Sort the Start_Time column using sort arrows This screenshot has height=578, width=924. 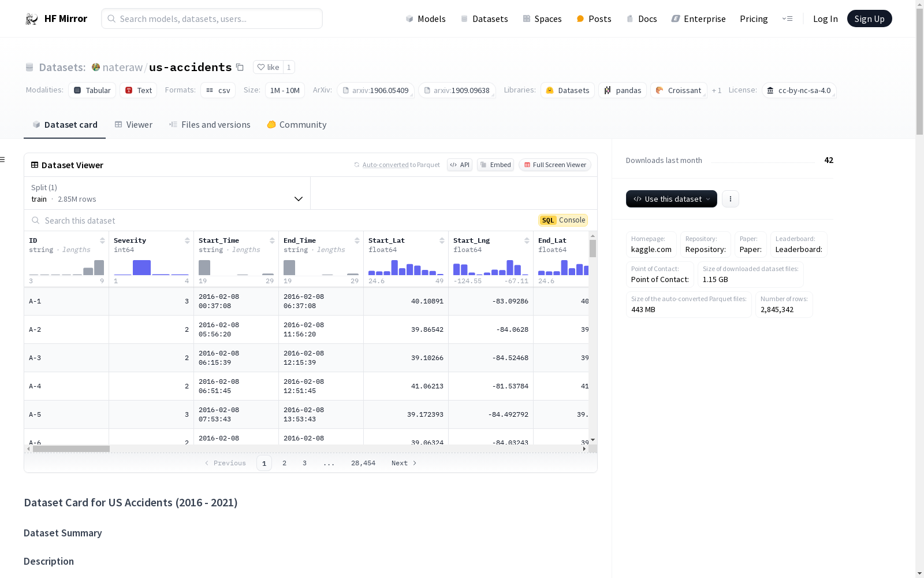pos(272,240)
